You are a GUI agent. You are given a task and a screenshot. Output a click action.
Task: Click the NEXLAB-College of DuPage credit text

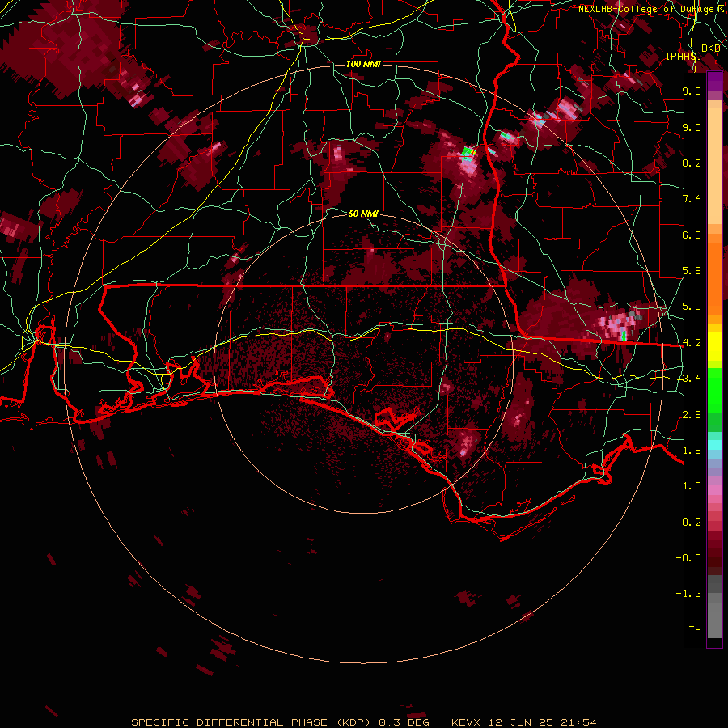(653, 9)
